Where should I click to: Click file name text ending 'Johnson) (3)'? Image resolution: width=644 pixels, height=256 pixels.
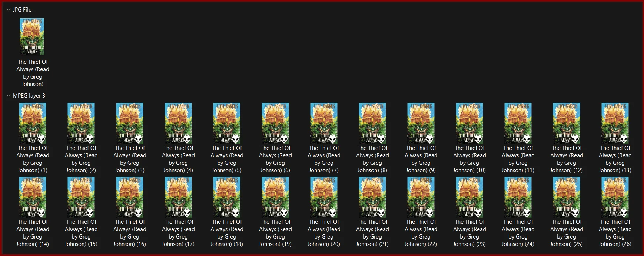tap(130, 159)
